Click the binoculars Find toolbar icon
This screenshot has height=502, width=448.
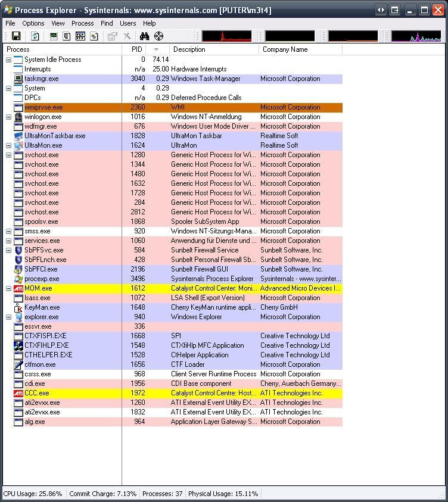144,36
